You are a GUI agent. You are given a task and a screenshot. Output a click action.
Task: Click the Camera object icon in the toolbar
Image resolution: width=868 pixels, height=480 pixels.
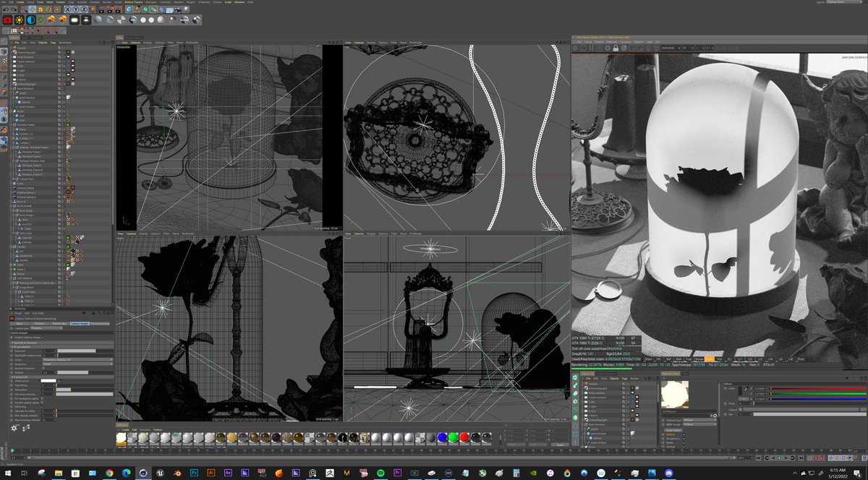point(178,9)
